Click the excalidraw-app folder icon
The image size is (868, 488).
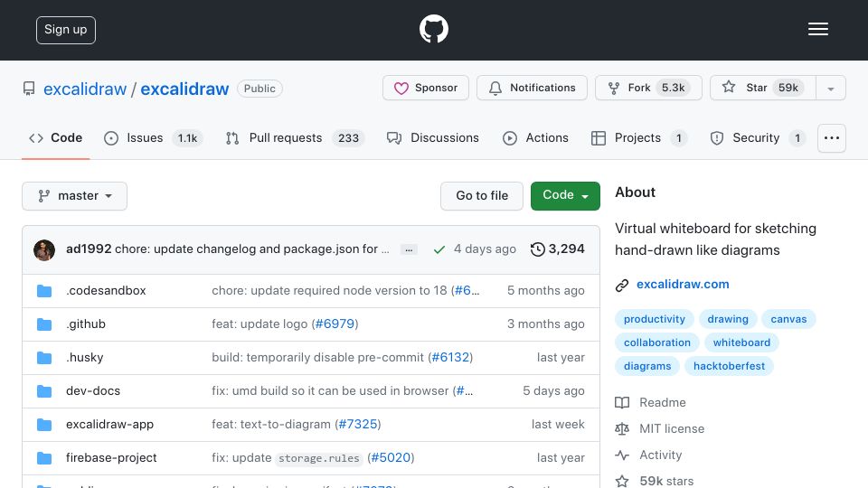[44, 425]
